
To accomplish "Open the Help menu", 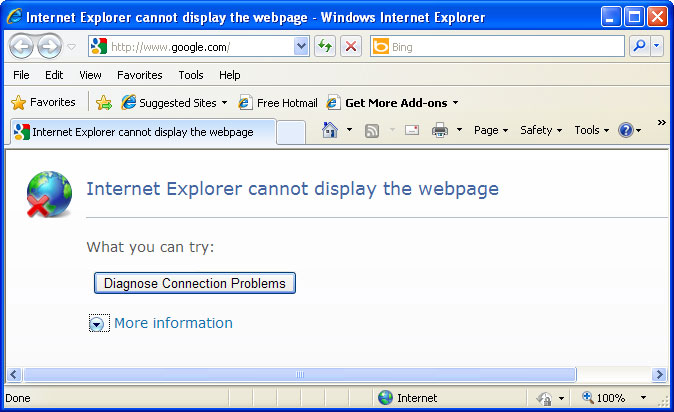I will 230,75.
